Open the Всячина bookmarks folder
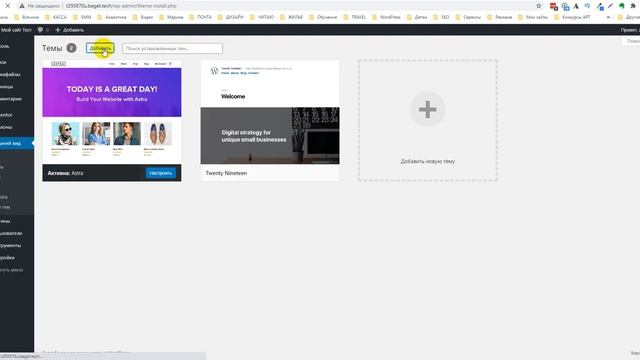Image resolution: width=640 pixels, height=360 pixels. coord(27,17)
